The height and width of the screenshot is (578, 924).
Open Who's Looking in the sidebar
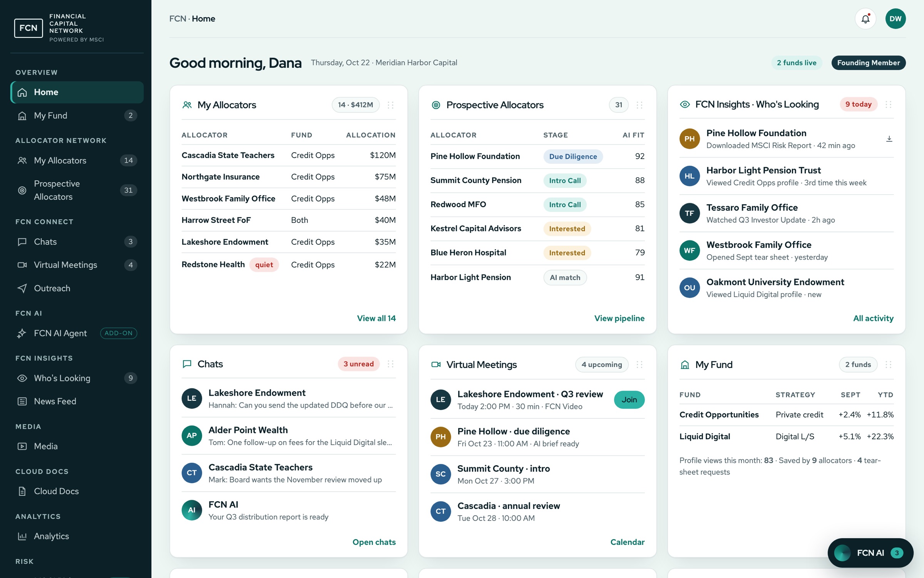click(x=77, y=378)
